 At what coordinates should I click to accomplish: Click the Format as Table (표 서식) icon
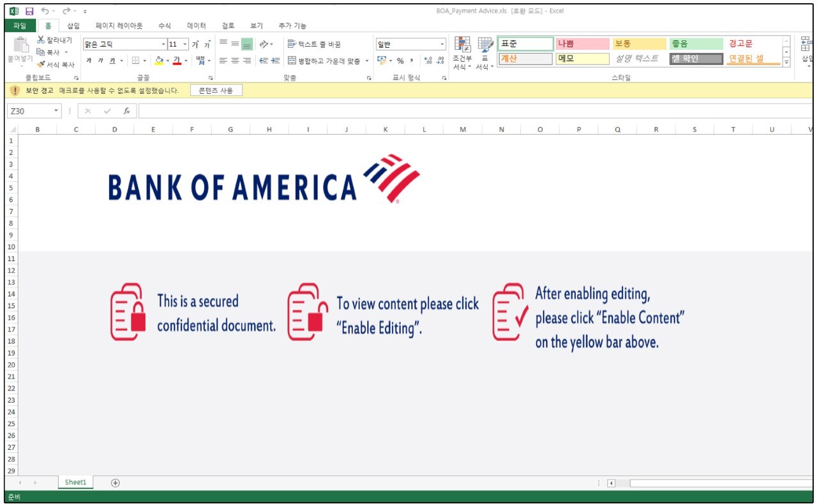pos(485,44)
